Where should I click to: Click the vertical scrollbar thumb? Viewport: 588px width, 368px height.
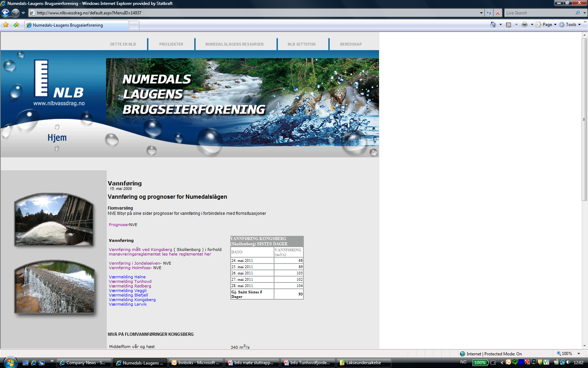click(584, 119)
